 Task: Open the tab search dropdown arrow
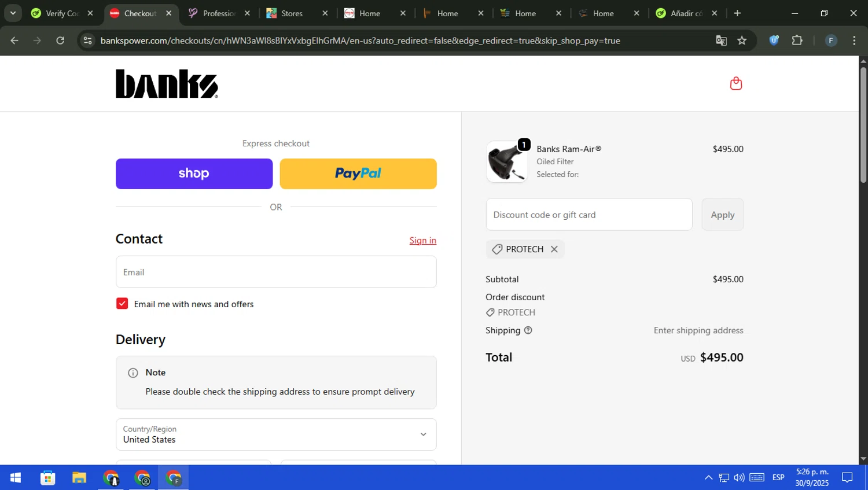(x=13, y=13)
